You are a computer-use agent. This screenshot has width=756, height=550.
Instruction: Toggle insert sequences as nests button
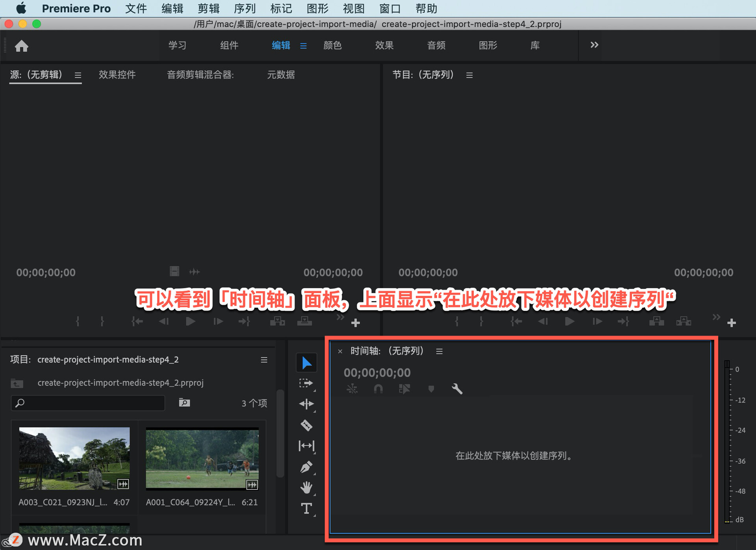tap(352, 389)
